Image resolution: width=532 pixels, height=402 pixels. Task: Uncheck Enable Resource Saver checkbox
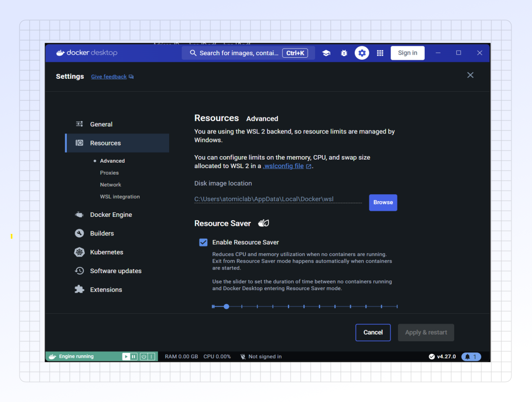(203, 242)
